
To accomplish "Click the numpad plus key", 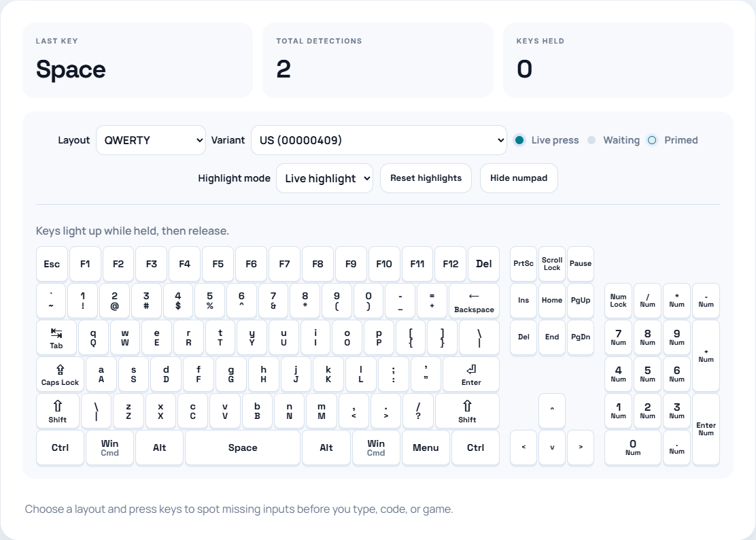I will click(706, 356).
